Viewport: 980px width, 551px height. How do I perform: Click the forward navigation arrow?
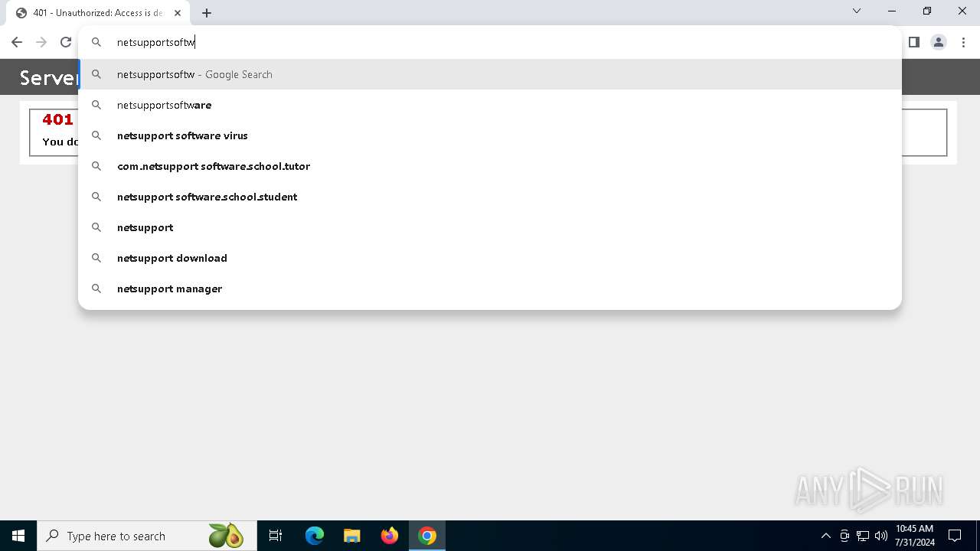[x=41, y=42]
